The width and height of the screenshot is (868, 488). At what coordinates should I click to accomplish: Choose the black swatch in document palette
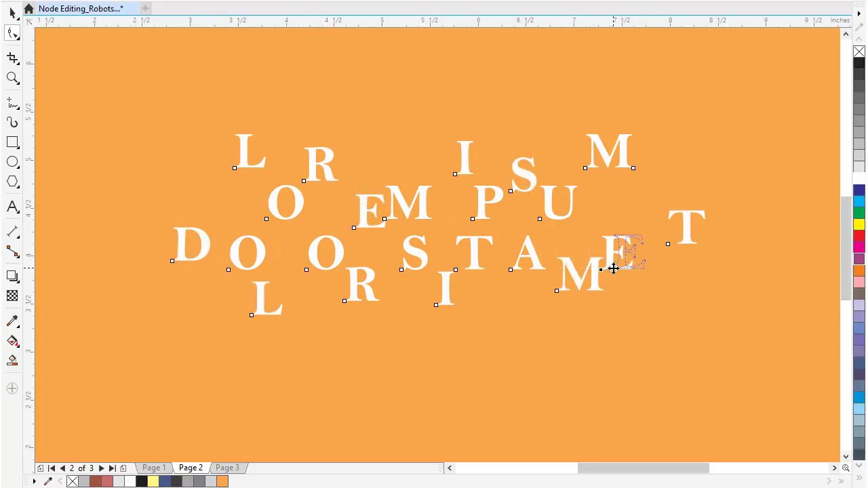tap(142, 481)
